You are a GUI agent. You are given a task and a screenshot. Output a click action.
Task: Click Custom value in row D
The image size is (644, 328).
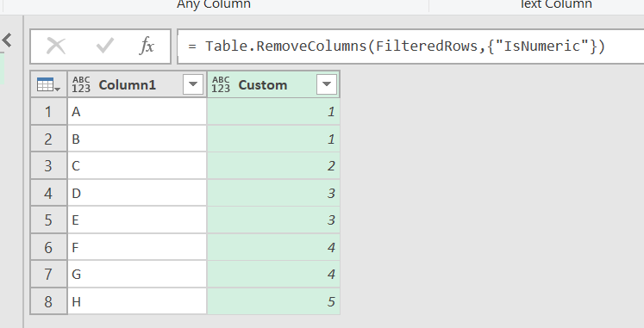(x=273, y=193)
